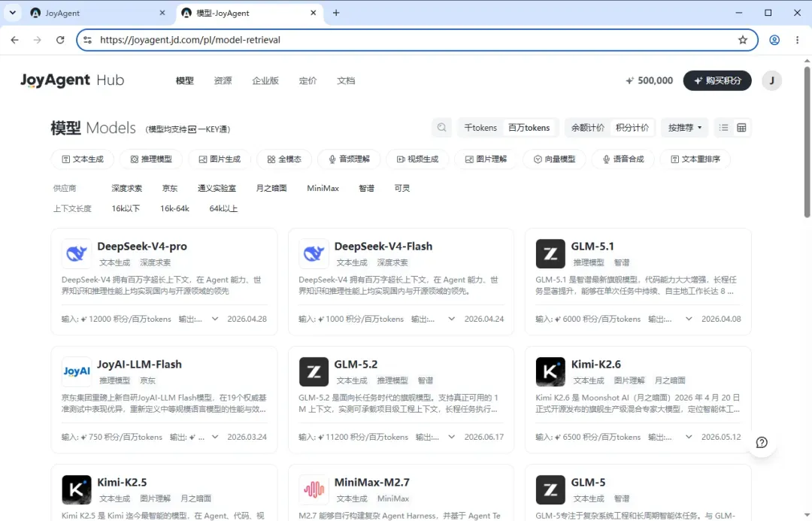Filter by supplier MiniMax

click(323, 188)
